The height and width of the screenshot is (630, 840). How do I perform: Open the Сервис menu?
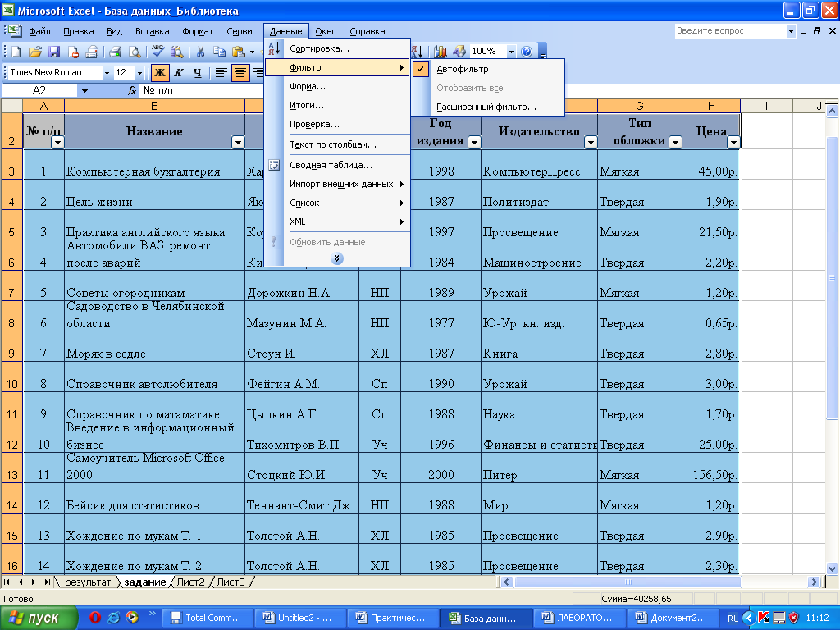pyautogui.click(x=241, y=31)
